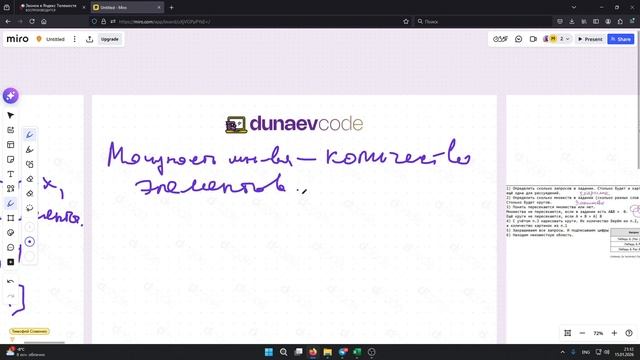This screenshot has width=640, height=360.
Task: Open the more apps black square icon
Action: pos(11,262)
